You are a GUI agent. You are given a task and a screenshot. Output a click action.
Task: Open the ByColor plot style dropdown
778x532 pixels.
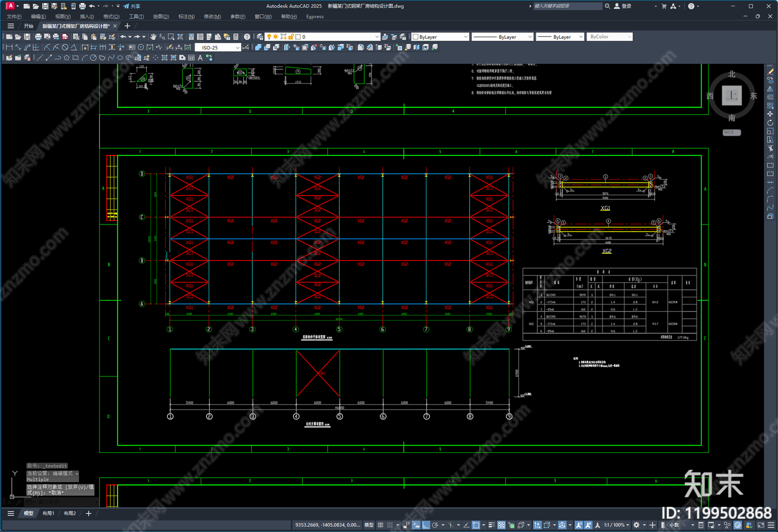click(x=610, y=37)
